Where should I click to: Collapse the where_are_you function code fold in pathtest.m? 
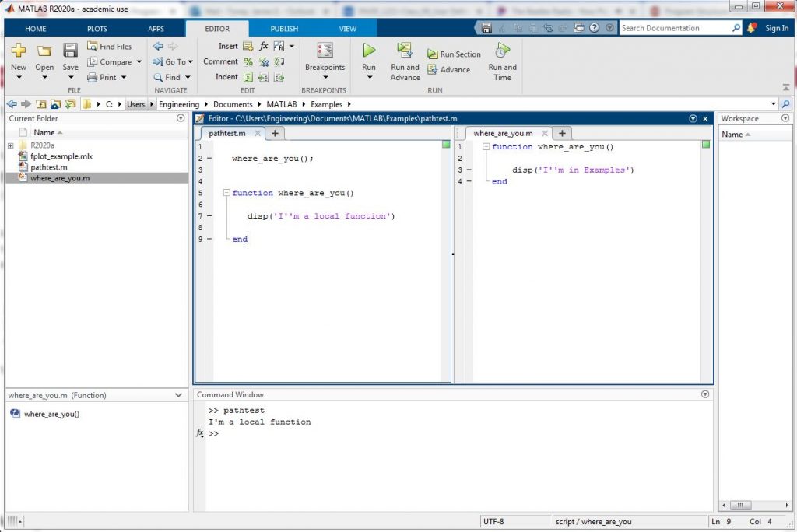click(x=226, y=193)
